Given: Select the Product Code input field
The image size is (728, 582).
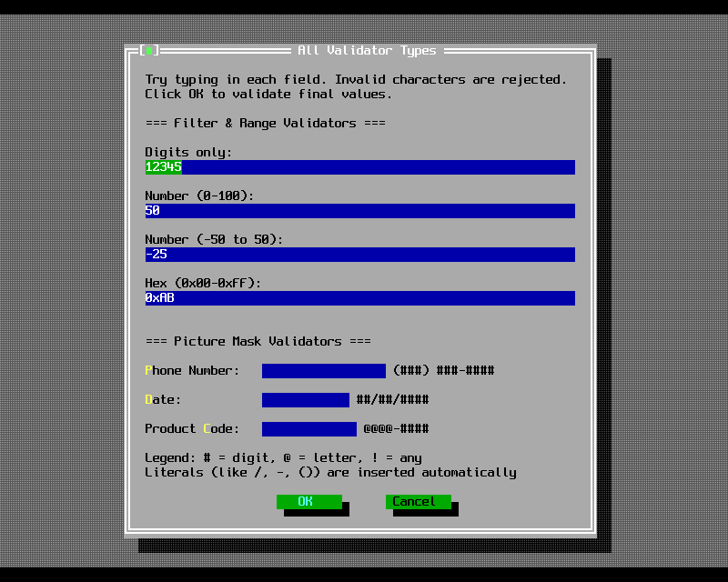Looking at the screenshot, I should pos(309,429).
